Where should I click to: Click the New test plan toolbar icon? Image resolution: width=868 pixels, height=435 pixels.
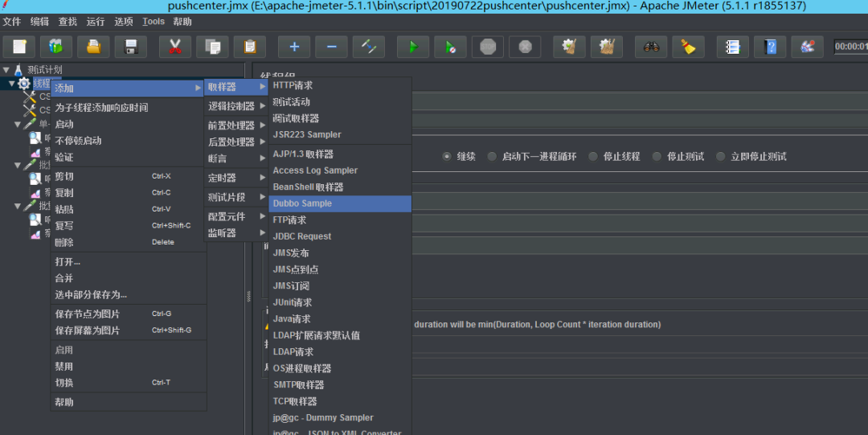point(19,47)
